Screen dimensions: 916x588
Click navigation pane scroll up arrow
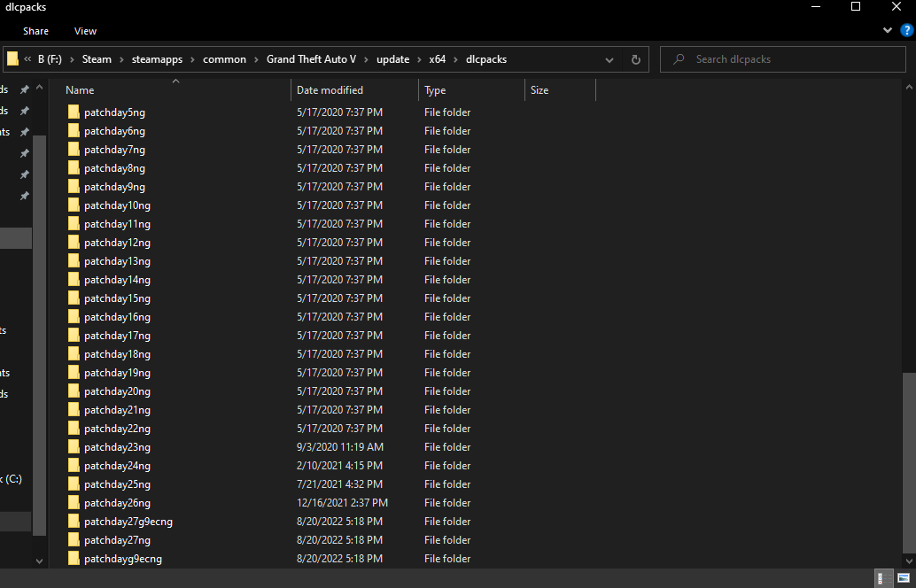click(39, 88)
